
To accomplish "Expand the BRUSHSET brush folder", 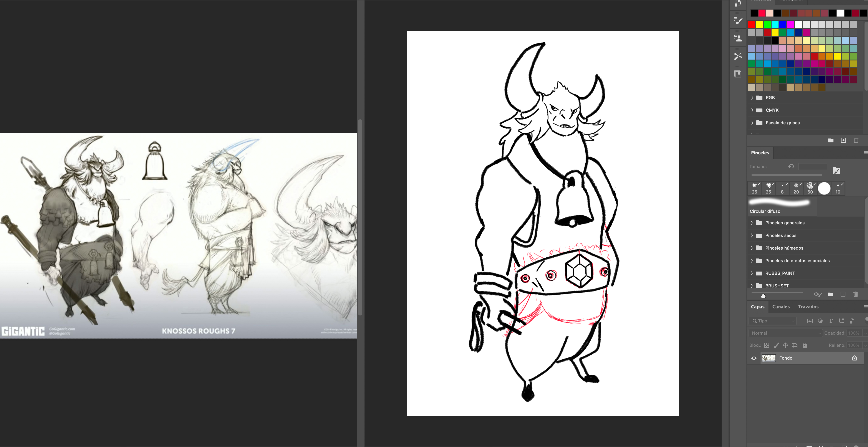I will coord(752,286).
